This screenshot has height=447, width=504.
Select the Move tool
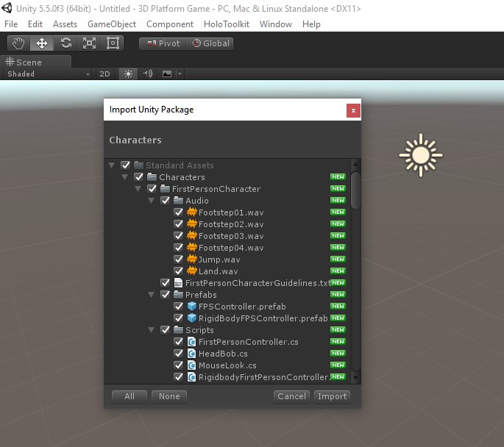42,43
